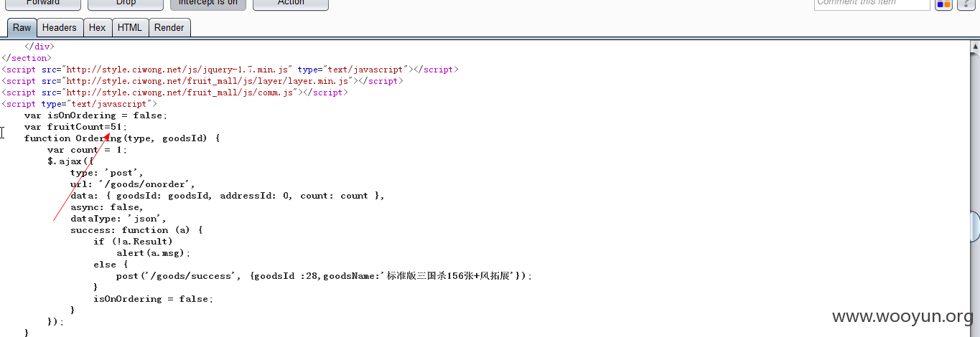The height and width of the screenshot is (337, 980).
Task: Click the jquery-1.7.min.js script URL
Action: click(177, 70)
